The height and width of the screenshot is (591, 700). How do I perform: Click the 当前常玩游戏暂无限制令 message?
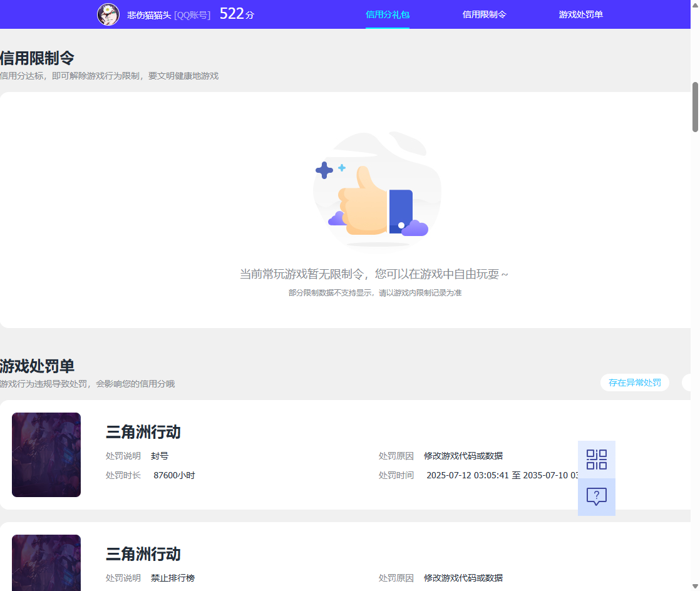(374, 274)
